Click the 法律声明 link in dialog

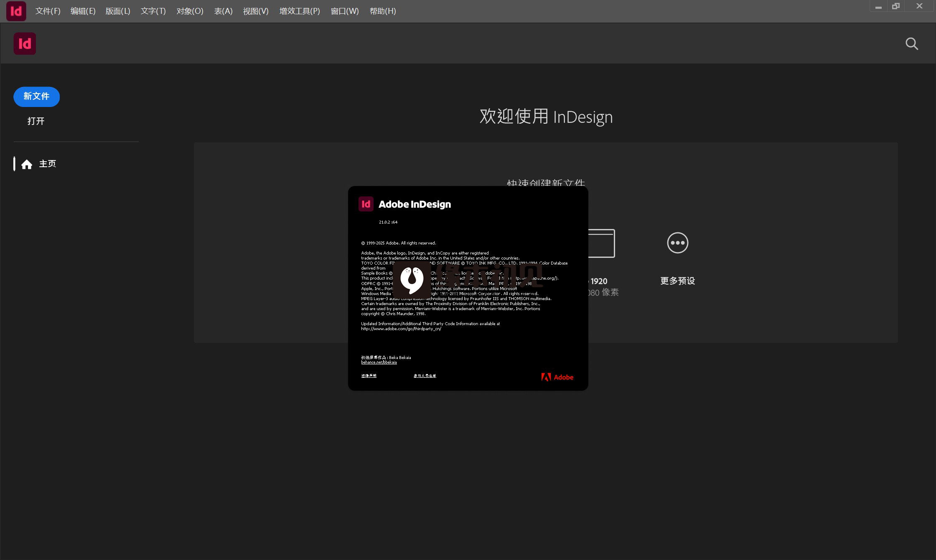tap(369, 376)
